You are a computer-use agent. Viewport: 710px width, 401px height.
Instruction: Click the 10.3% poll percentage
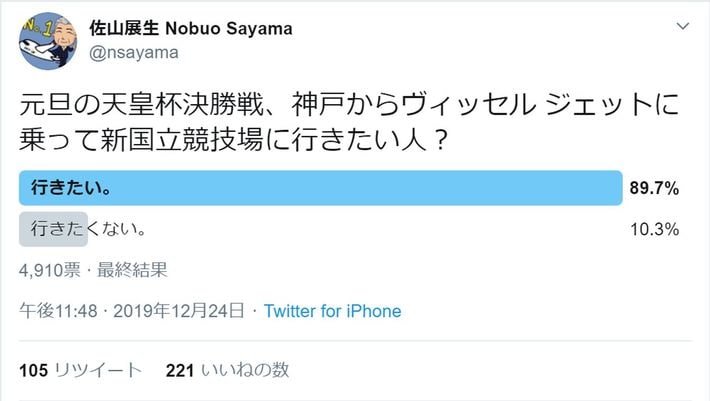pyautogui.click(x=655, y=229)
